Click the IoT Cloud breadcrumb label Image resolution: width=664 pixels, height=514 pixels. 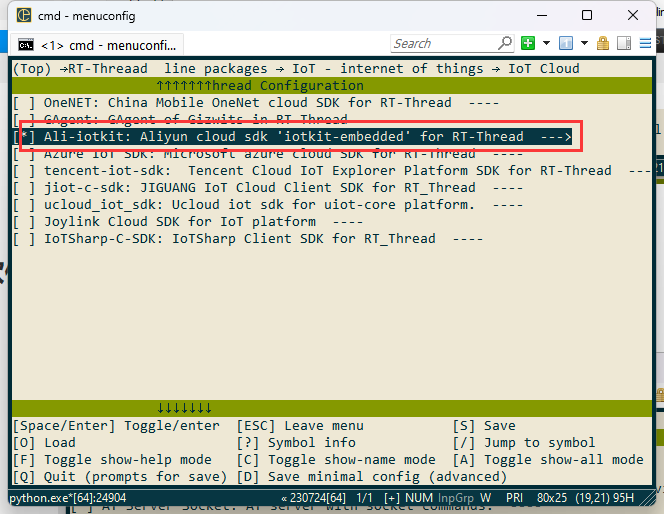click(544, 69)
